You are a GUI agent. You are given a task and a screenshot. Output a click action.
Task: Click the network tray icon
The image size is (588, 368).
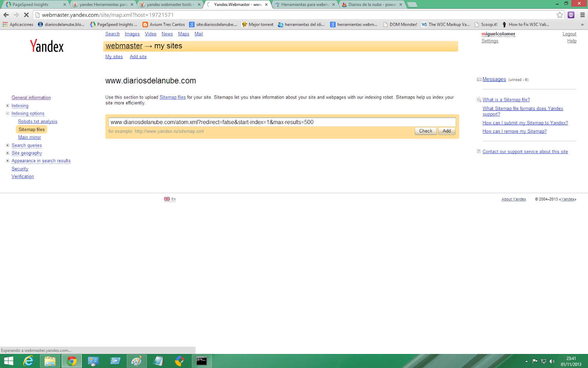point(544,361)
